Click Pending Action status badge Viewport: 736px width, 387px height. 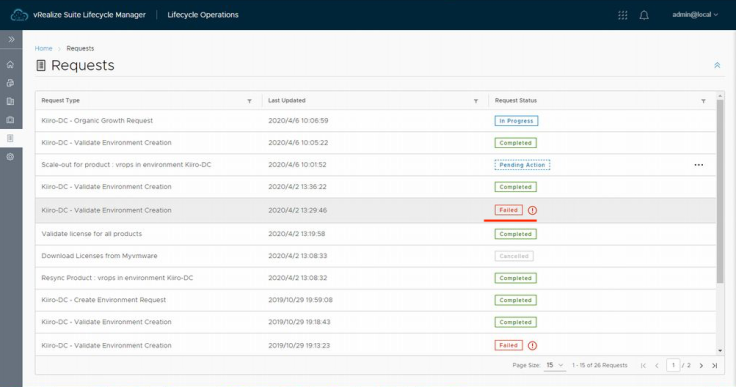(x=522, y=165)
